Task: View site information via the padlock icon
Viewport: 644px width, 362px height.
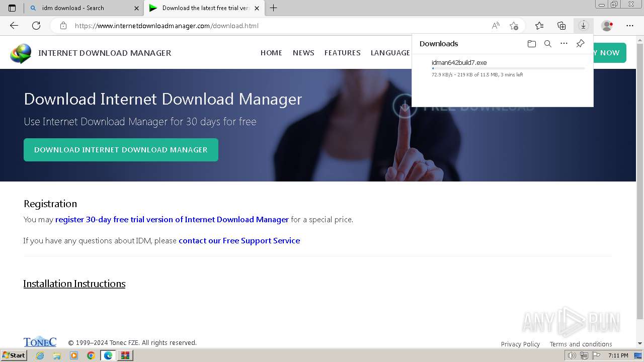Action: pos(63,26)
